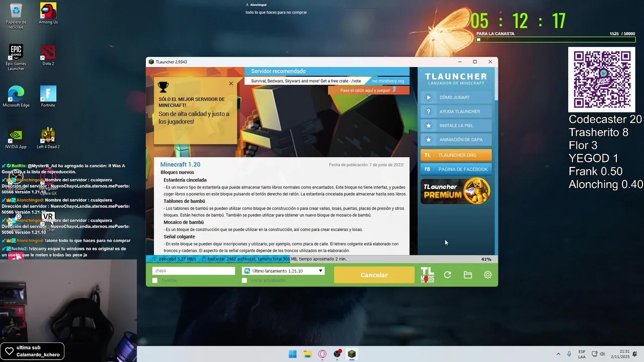Expand the system tray hidden icons chevron
The width and height of the screenshot is (644, 362).
pos(558,354)
